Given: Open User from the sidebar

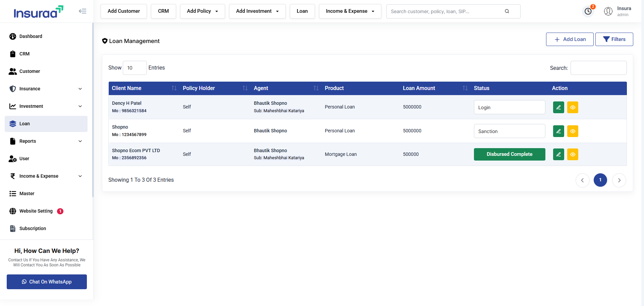Looking at the screenshot, I should [46, 159].
